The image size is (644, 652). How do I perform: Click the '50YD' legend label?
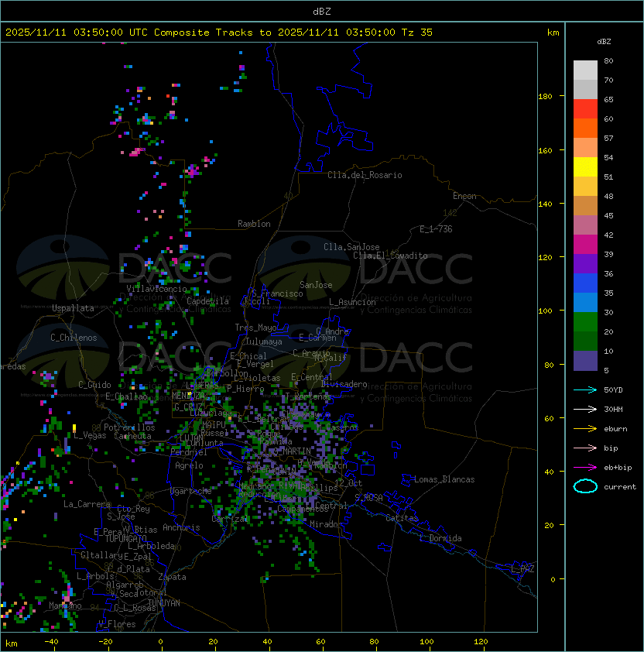[x=613, y=390]
